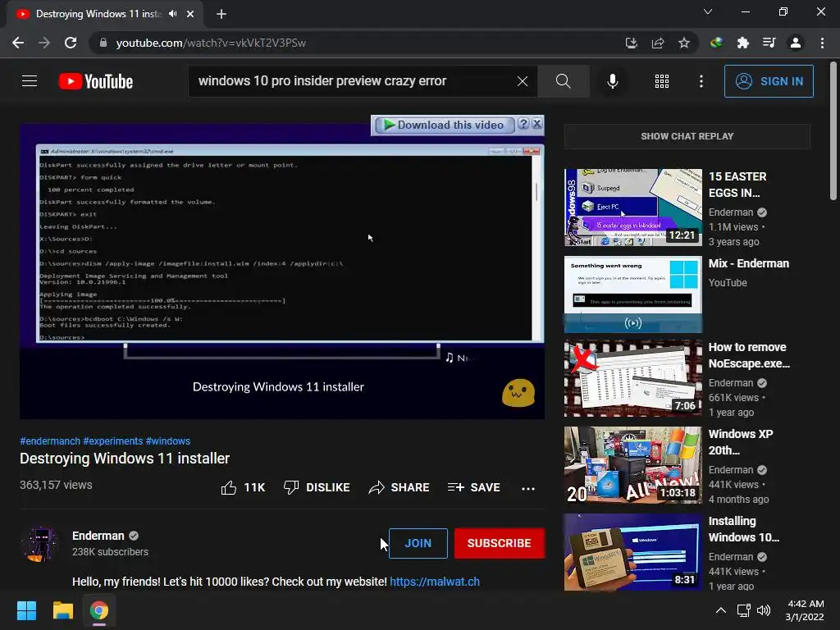Click Chrome icon in taskbar
Screen dimensions: 840x630
click(x=99, y=610)
